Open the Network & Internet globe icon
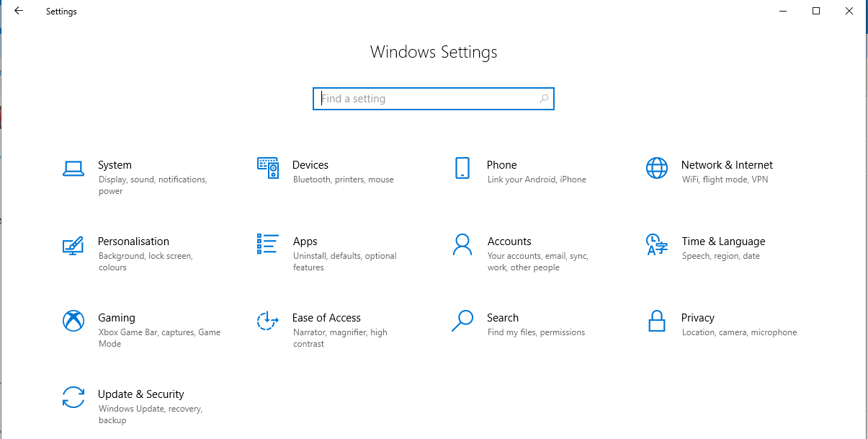The image size is (868, 439). pyautogui.click(x=657, y=168)
